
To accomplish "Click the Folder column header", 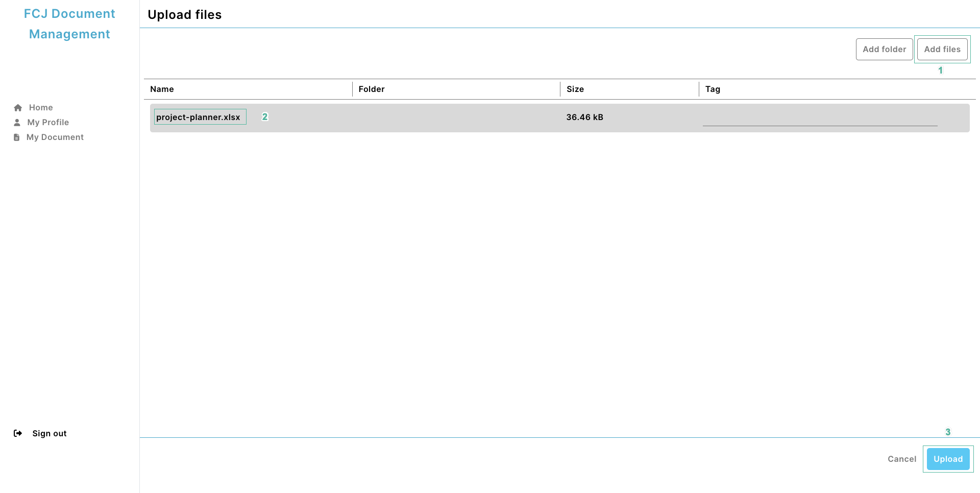I will pos(371,89).
